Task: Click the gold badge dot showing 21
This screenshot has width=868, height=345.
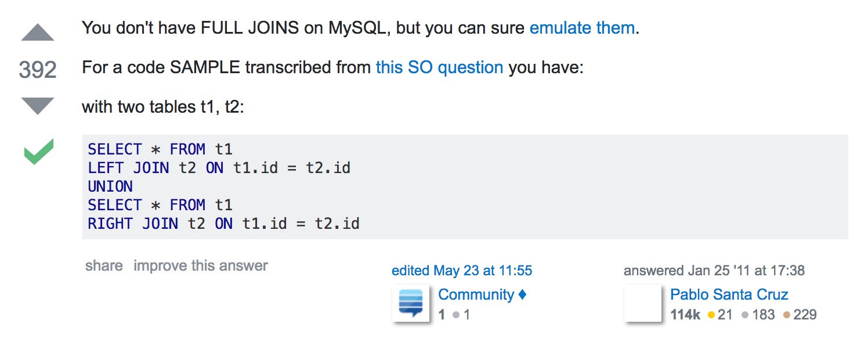Action: (x=711, y=315)
